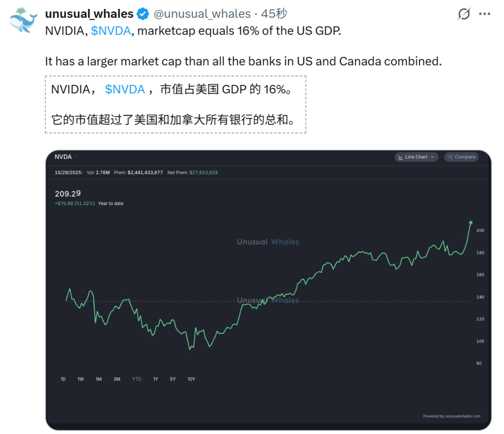The height and width of the screenshot is (434, 504).
Task: Select the 3M chart range
Action: click(x=117, y=379)
